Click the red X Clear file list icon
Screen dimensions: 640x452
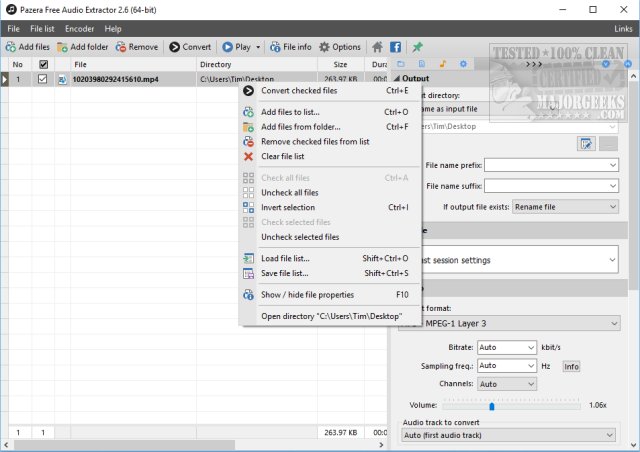tap(248, 156)
